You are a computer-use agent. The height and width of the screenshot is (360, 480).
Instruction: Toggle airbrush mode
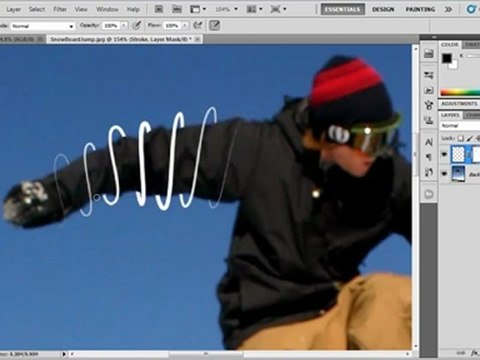coord(198,25)
